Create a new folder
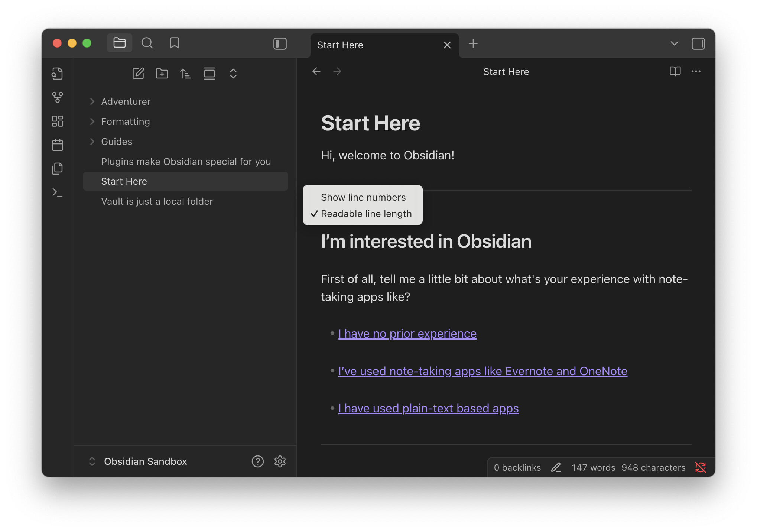 point(162,74)
